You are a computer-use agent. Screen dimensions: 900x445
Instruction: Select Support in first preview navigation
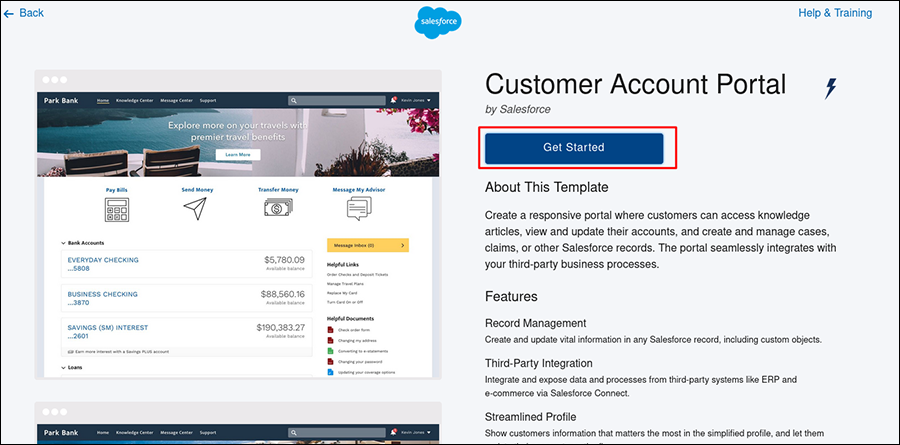[x=208, y=100]
